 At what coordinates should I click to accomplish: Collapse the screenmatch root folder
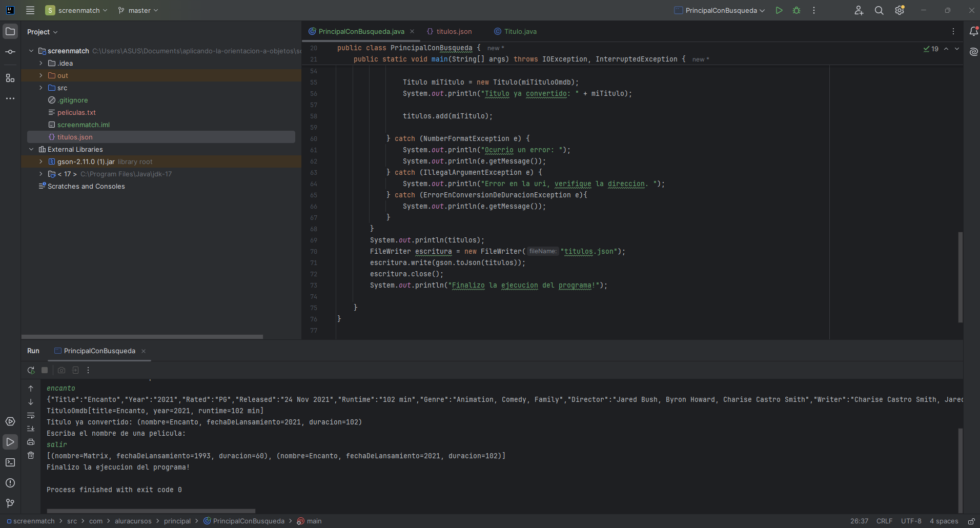coord(31,51)
